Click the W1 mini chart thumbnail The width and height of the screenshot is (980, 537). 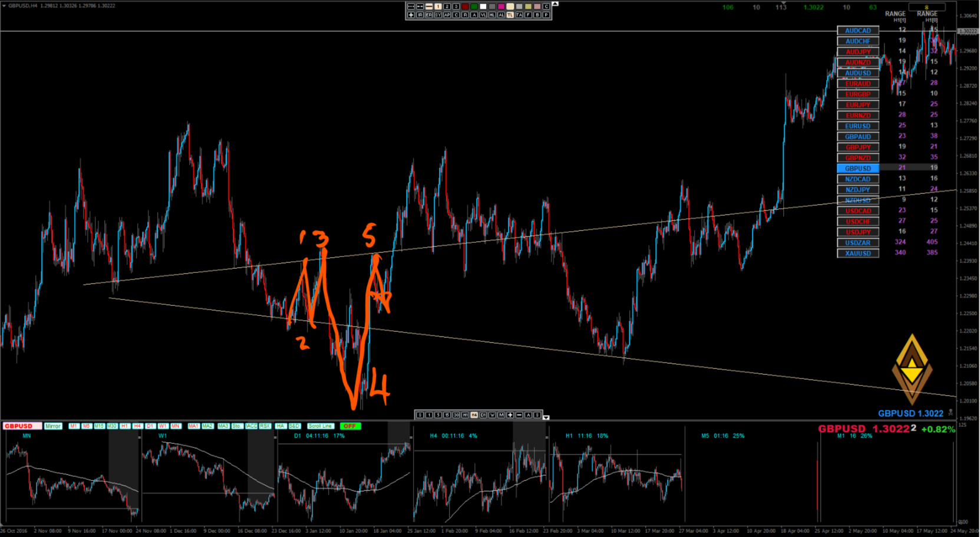pyautogui.click(x=208, y=477)
